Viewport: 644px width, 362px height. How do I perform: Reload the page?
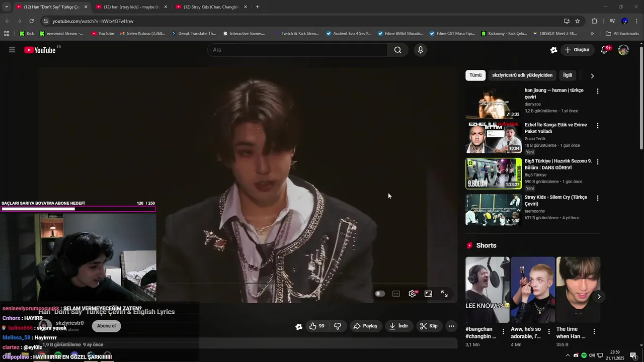pos(31,21)
